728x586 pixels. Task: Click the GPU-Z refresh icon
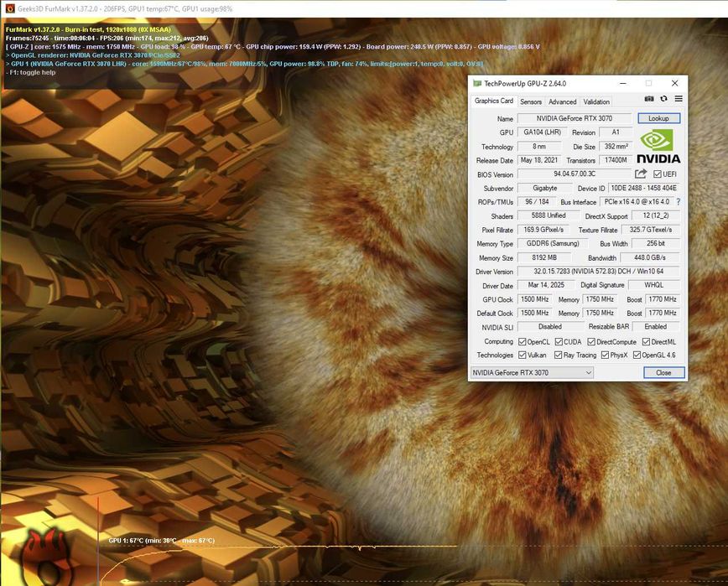pyautogui.click(x=664, y=98)
